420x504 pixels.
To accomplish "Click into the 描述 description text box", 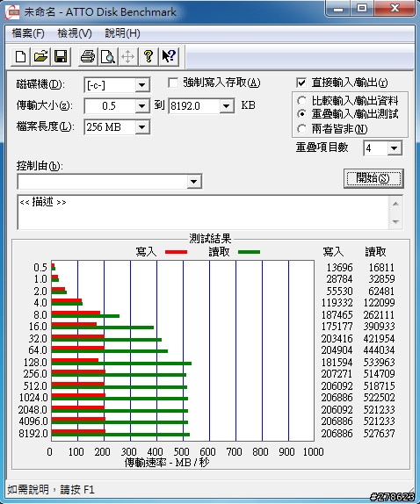I will 203,212.
